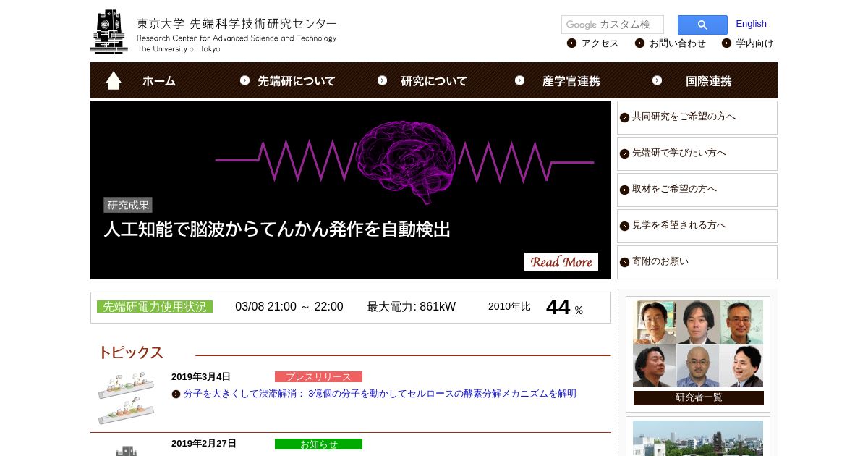Click the 03/08 21:00 ～ 22:00 time range

click(x=289, y=307)
